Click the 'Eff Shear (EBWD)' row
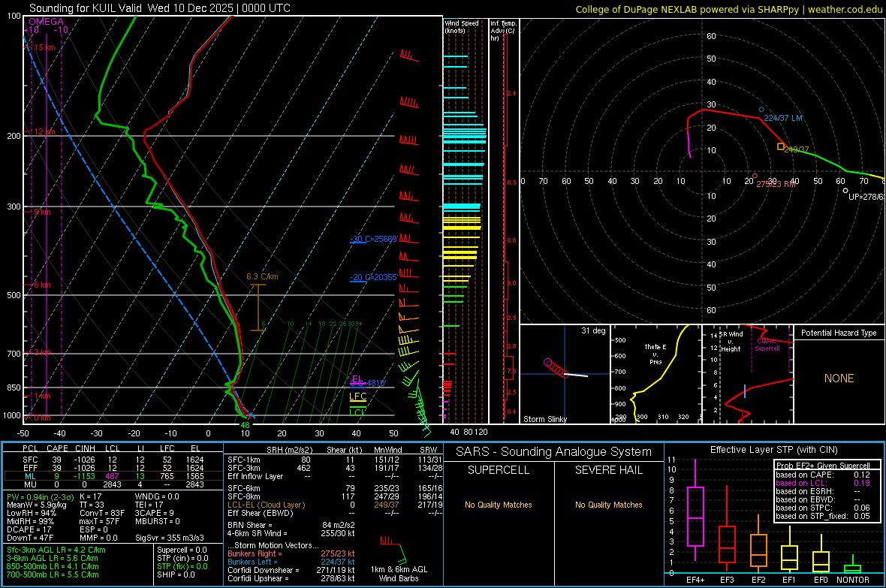Viewport: 886px width, 588px height. pyautogui.click(x=335, y=513)
